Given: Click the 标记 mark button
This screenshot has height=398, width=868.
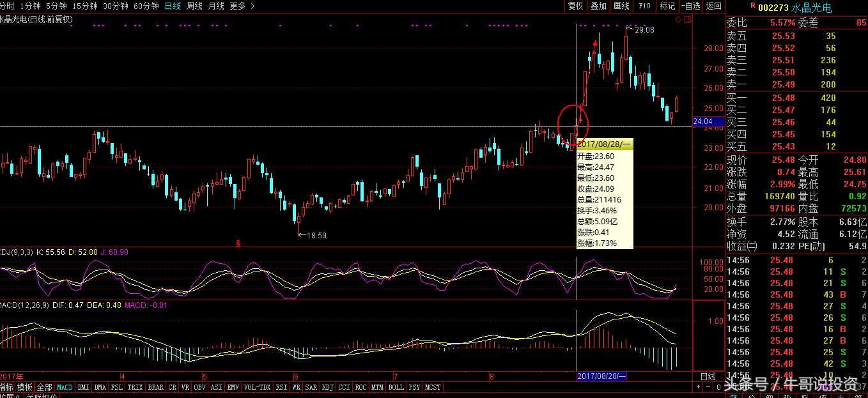Looking at the screenshot, I should coord(667,6).
